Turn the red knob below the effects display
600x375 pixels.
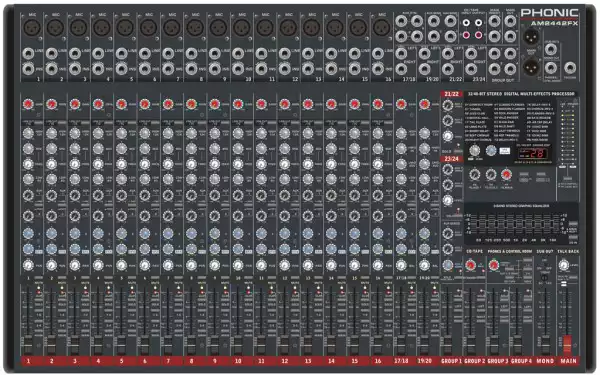click(x=506, y=175)
